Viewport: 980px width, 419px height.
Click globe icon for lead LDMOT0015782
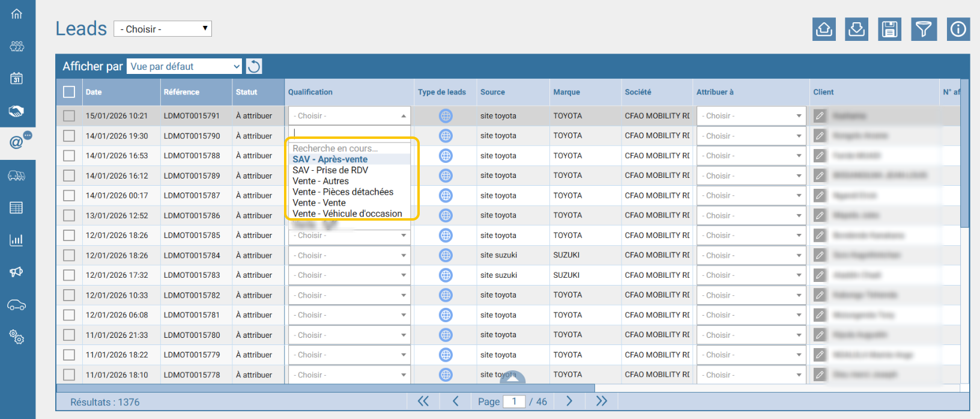tap(446, 295)
